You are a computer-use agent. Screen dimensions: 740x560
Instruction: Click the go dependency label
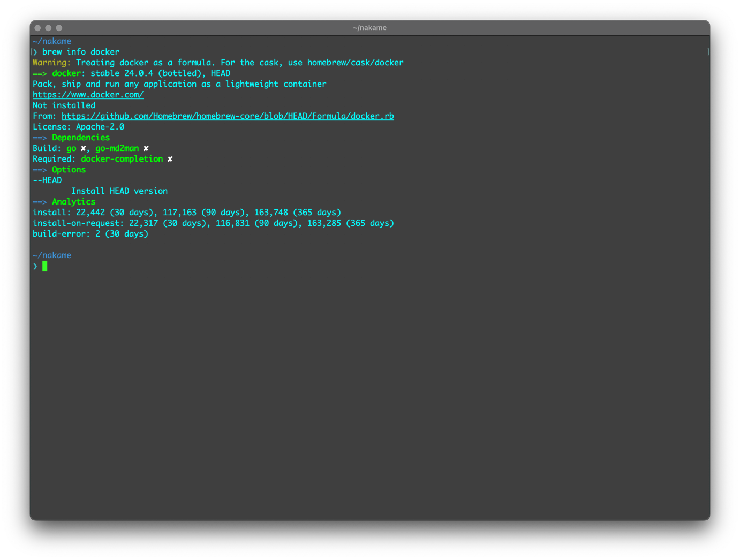click(x=71, y=148)
